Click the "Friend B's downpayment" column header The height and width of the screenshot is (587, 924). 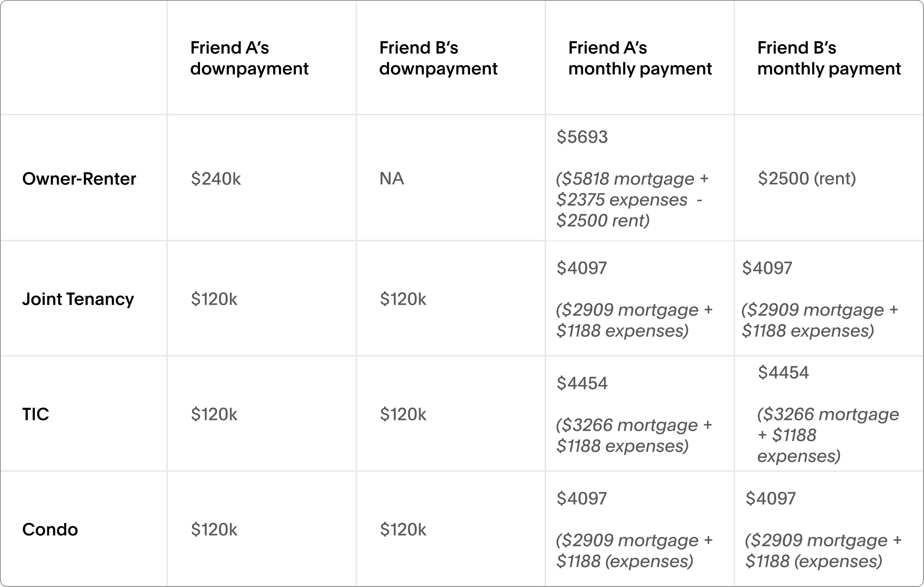click(438, 58)
